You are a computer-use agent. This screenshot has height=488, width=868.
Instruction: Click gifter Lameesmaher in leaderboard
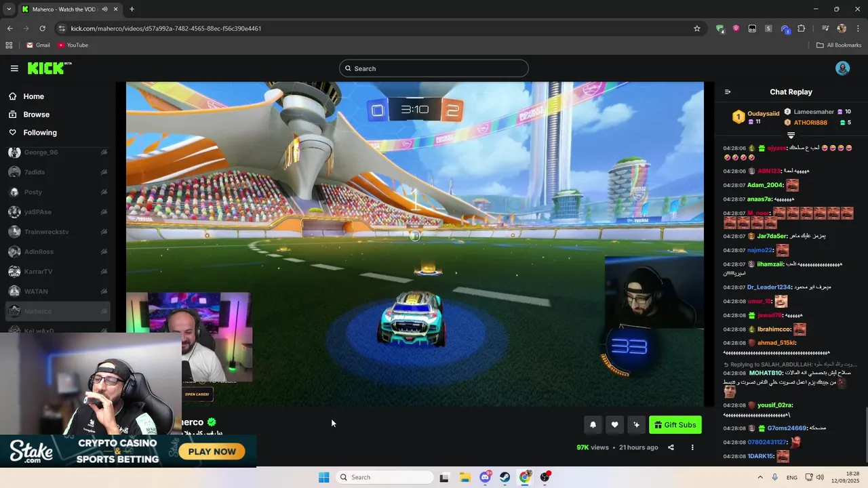tap(814, 112)
